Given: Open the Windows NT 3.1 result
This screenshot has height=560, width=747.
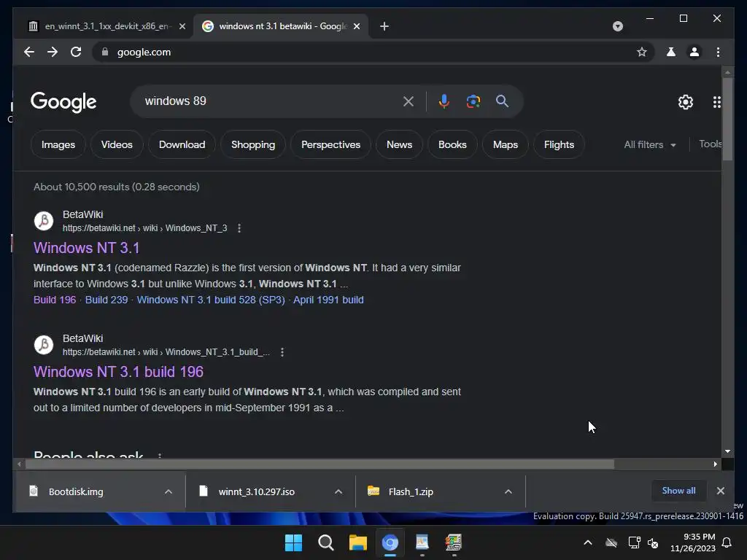Looking at the screenshot, I should (x=86, y=248).
